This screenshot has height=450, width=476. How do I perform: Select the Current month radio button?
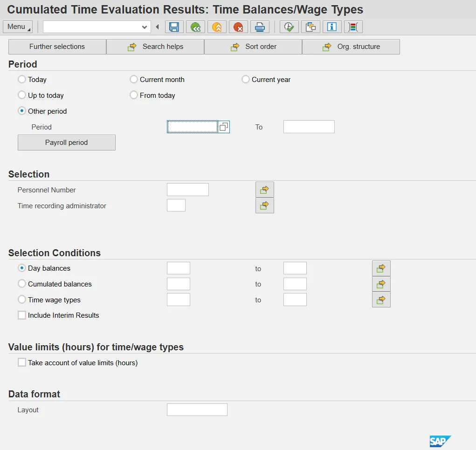pyautogui.click(x=134, y=80)
